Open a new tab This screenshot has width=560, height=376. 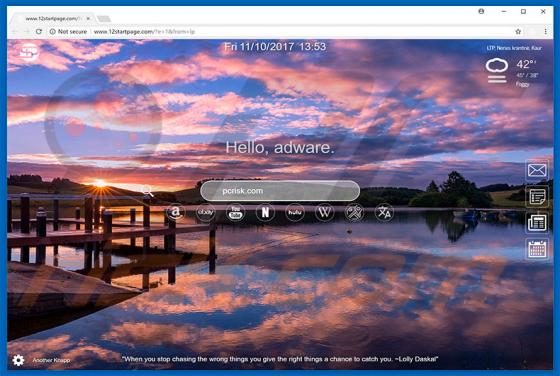(104, 19)
